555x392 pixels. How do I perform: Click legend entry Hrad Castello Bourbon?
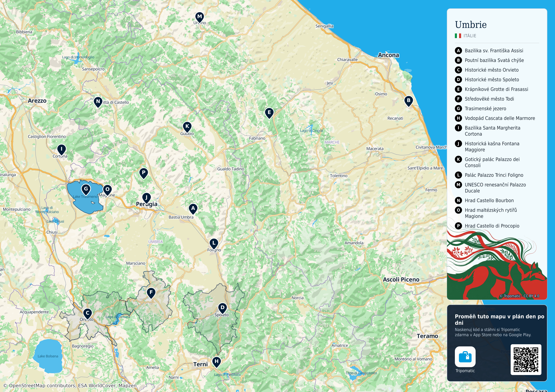484,200
